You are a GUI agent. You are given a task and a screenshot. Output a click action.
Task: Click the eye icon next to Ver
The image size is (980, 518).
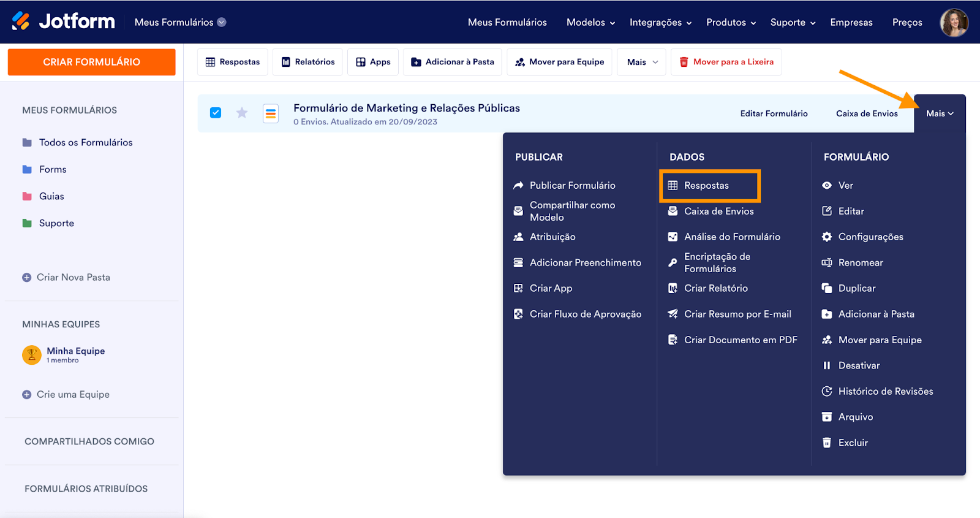click(x=827, y=185)
